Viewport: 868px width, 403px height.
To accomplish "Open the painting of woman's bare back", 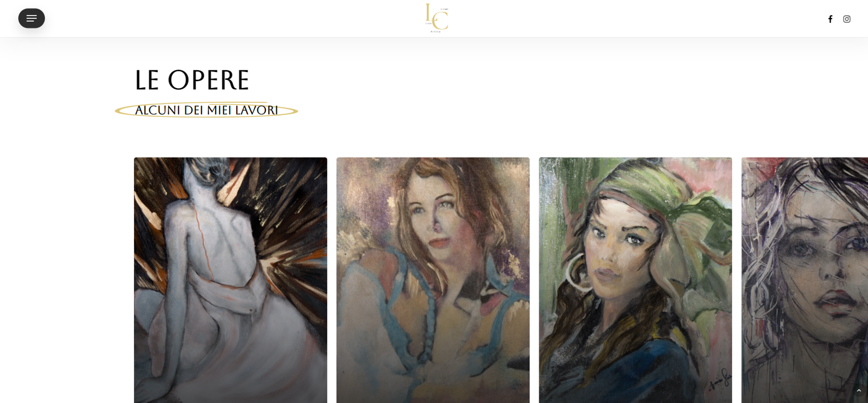I will [x=230, y=280].
